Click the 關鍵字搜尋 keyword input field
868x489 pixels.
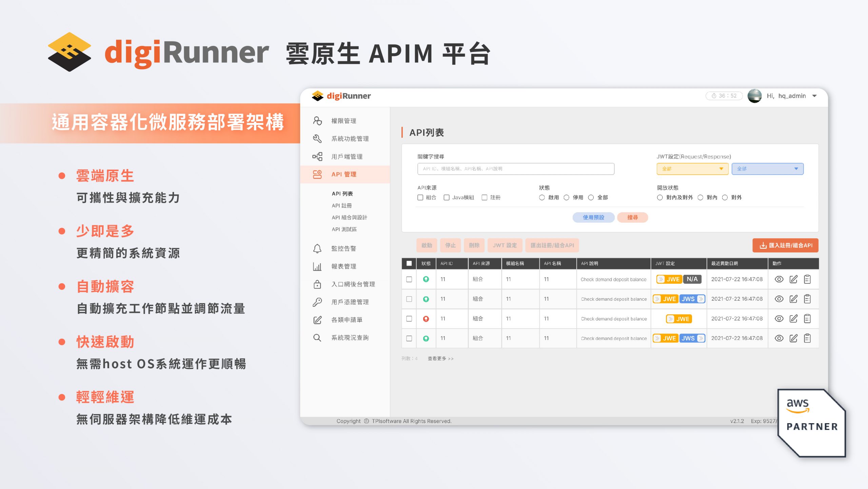[516, 169]
